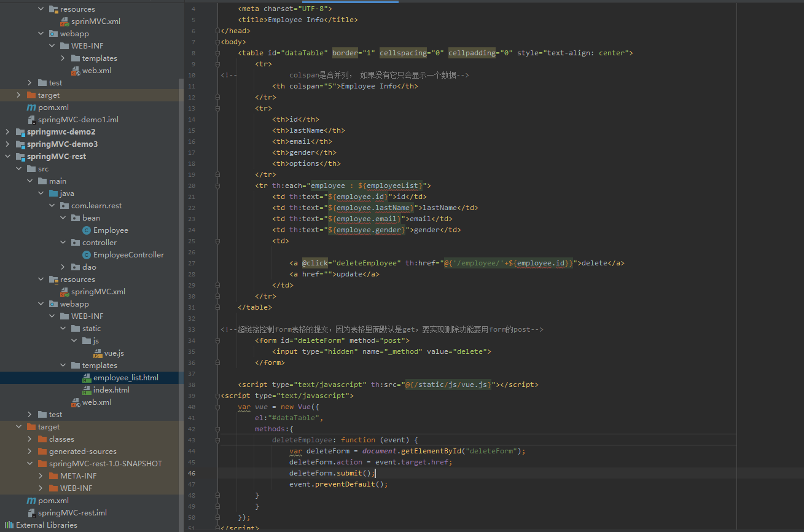Click the vue.js file icon
Viewport: 804px width, 532px height.
click(x=98, y=353)
